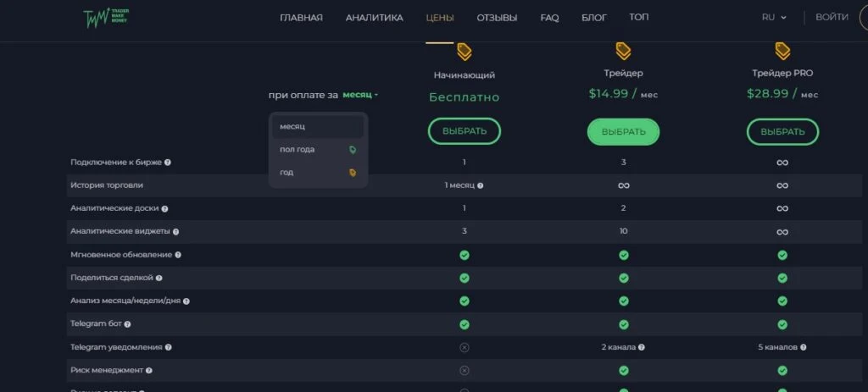Click the $28.99 / мес price
This screenshot has height=392, width=868.
point(782,94)
